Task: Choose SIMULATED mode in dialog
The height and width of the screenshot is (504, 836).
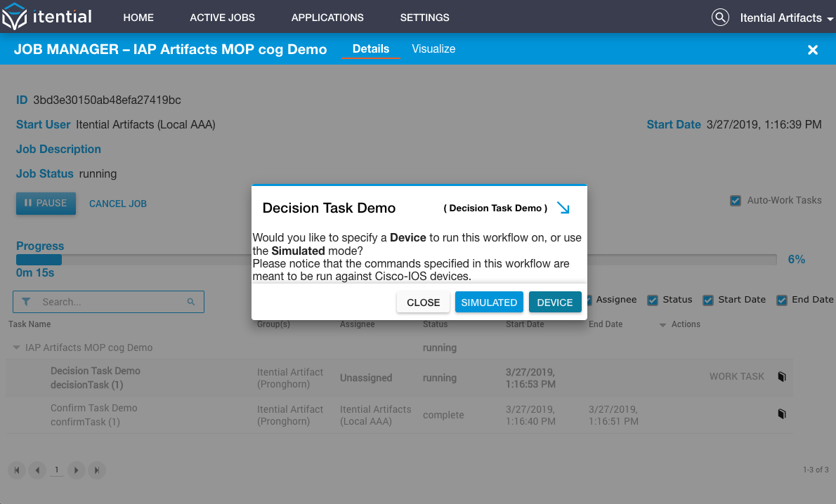Action: (x=489, y=302)
